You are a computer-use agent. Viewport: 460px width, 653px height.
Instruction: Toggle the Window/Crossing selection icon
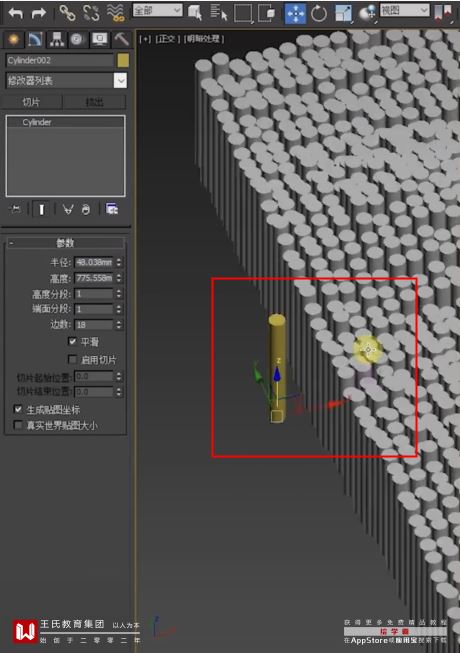(x=266, y=13)
